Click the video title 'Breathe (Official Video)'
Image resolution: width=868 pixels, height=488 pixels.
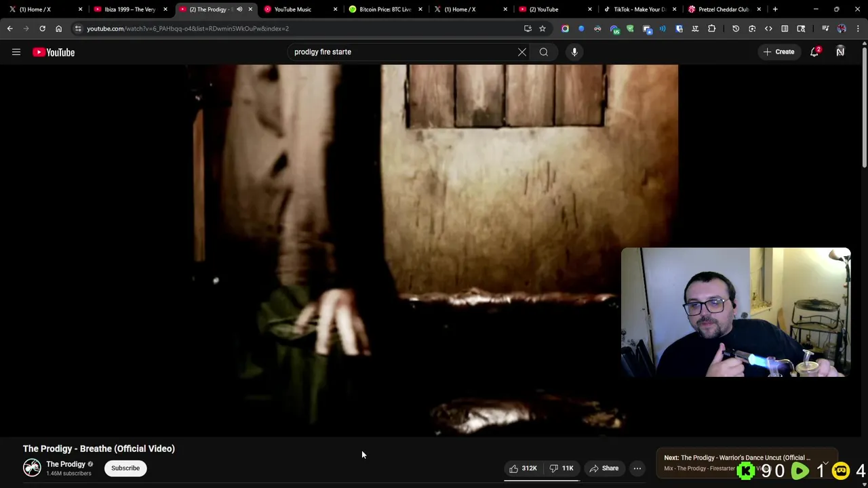click(99, 449)
